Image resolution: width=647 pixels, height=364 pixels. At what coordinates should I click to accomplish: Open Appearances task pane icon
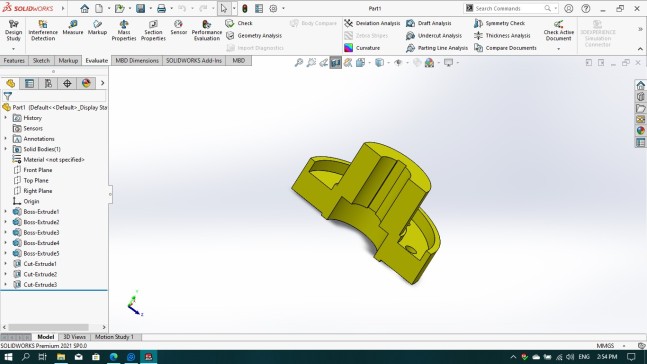pos(640,130)
